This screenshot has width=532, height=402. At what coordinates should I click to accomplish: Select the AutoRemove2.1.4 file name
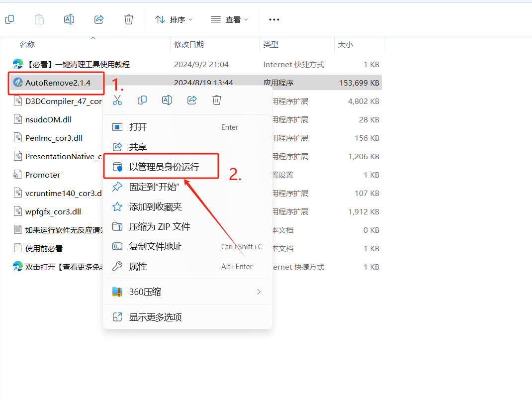(x=58, y=83)
